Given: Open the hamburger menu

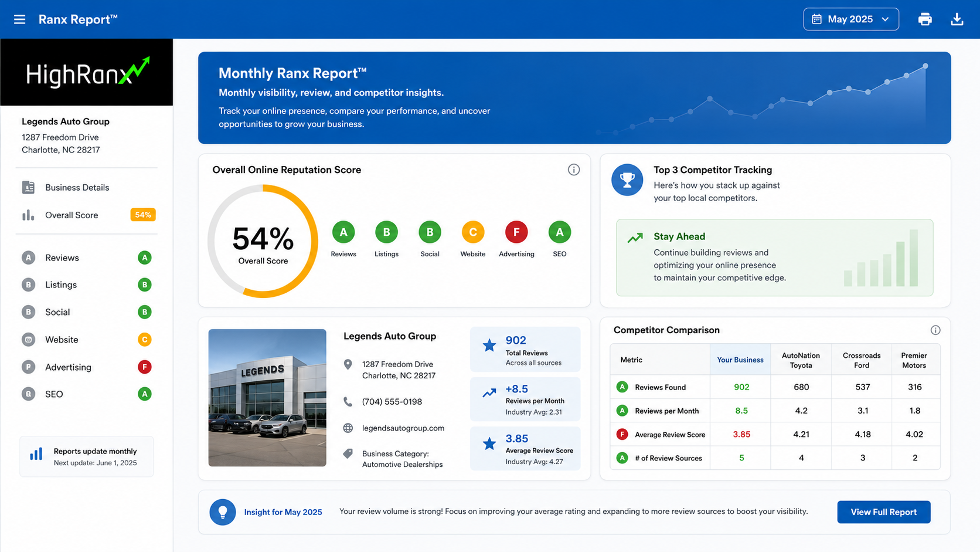Looking at the screenshot, I should (x=19, y=19).
